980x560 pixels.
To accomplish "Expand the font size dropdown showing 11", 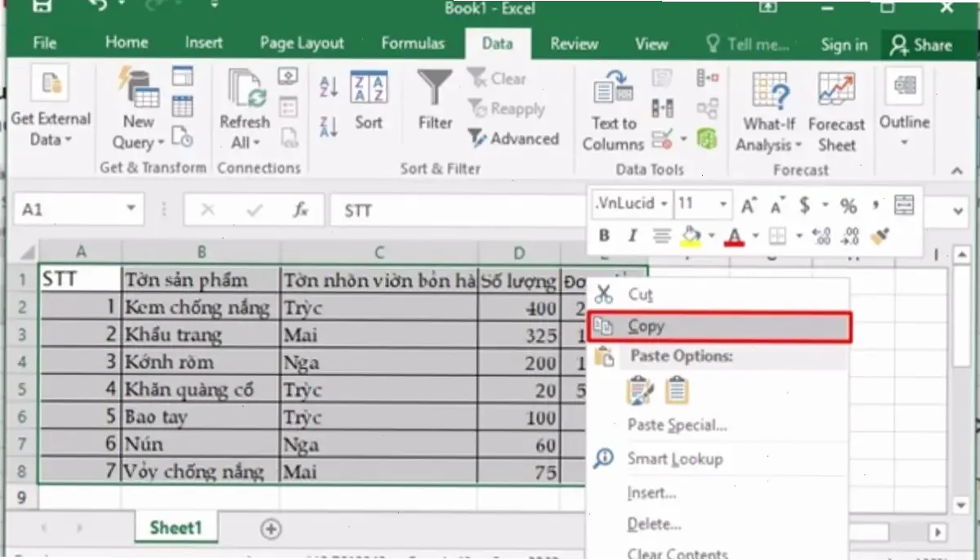I will [x=723, y=204].
